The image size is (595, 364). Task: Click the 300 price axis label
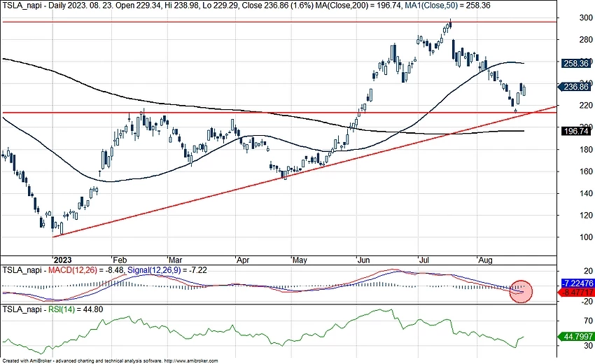(x=587, y=17)
